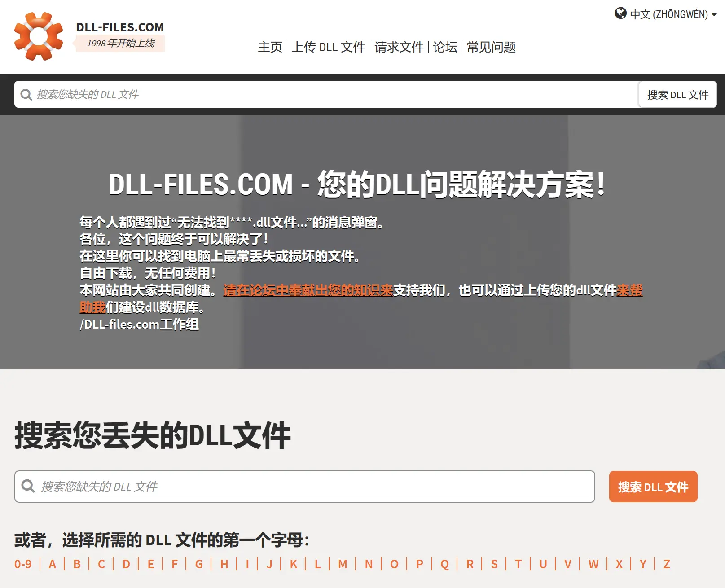Click the globe icon beside the language selector
The image size is (725, 588).
tap(620, 13)
